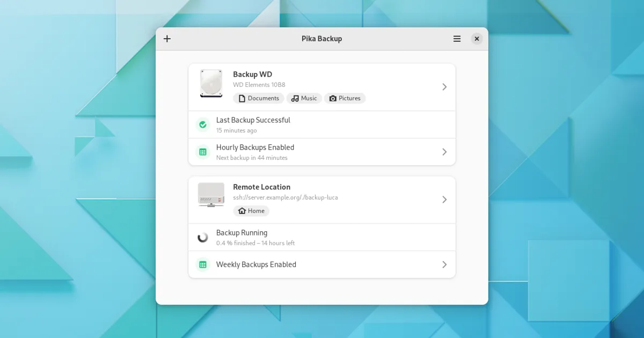Click the Pika Backup window title
The height and width of the screenshot is (338, 644).
tap(321, 39)
